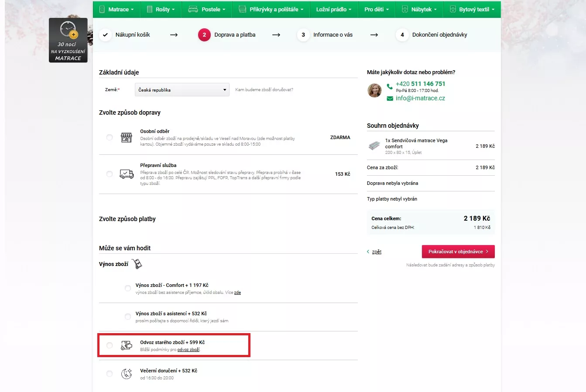Open the Země country dropdown
The height and width of the screenshot is (392, 586).
[182, 90]
